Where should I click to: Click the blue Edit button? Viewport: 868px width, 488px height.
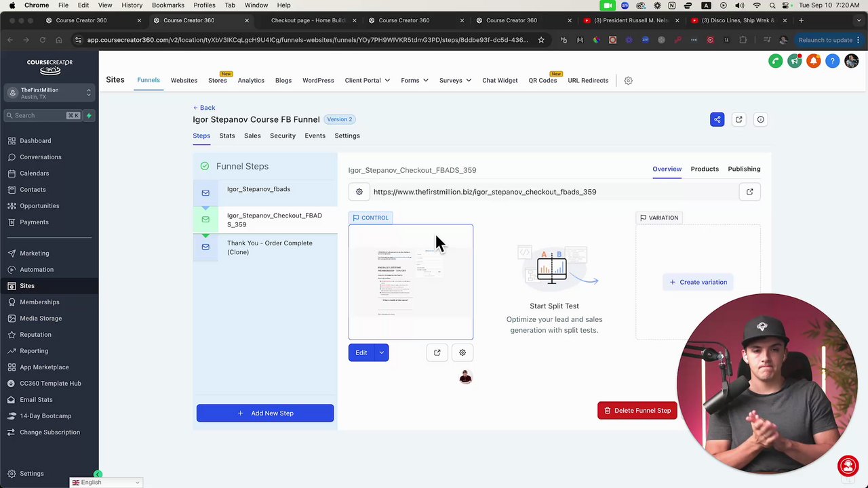click(x=361, y=352)
